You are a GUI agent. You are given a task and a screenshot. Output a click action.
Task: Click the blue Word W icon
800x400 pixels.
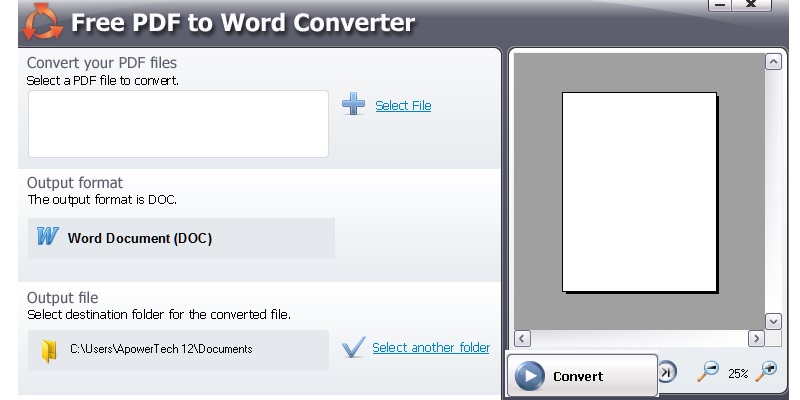(47, 236)
